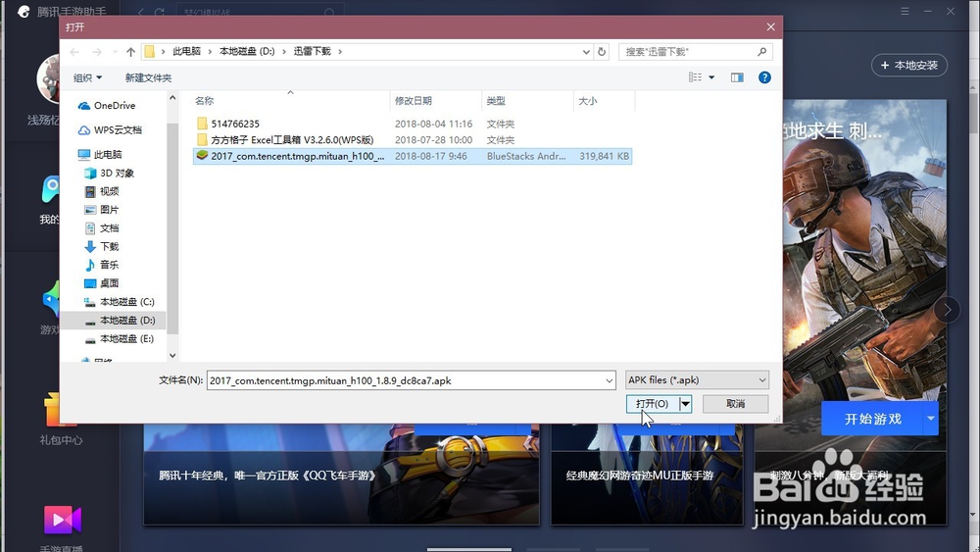Click the Forward arrow in the Open dialog
Viewport: 980px width, 552px height.
(x=97, y=52)
